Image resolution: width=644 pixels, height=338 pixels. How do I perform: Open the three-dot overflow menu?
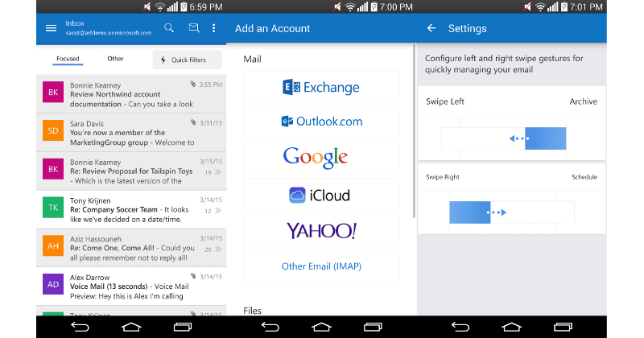point(213,28)
